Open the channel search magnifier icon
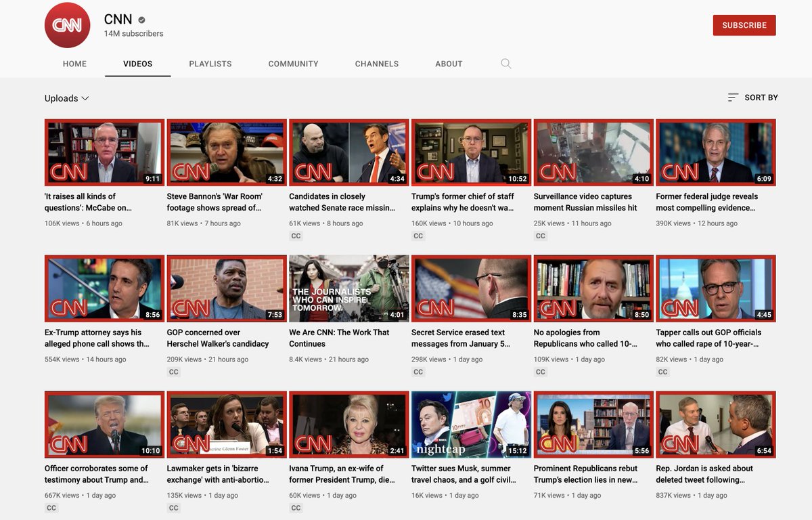This screenshot has height=520, width=812. 506,64
